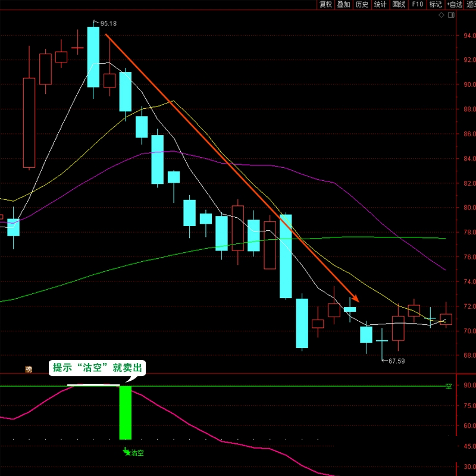Activate the 画线 drawing tool
This screenshot has width=476, height=476.
pyautogui.click(x=399, y=5)
